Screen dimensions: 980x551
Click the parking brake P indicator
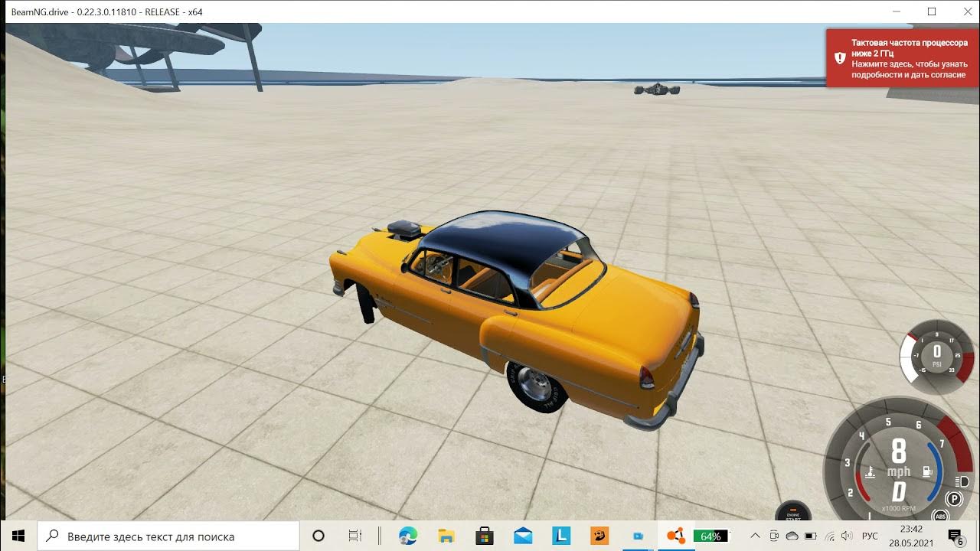(953, 499)
